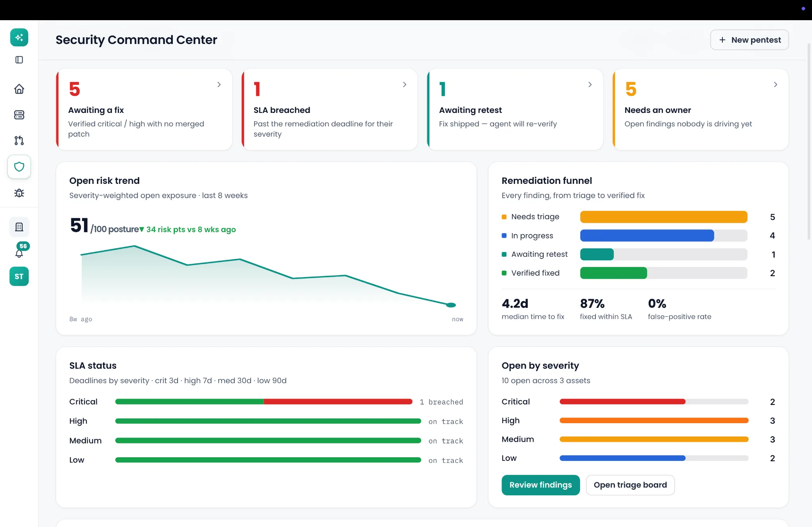Open the bug icon in sidebar

pos(19,193)
